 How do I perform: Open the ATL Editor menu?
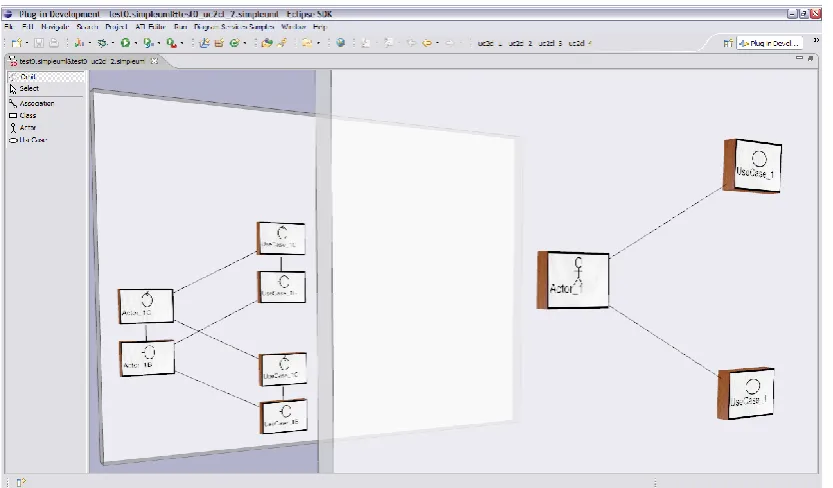click(x=150, y=27)
